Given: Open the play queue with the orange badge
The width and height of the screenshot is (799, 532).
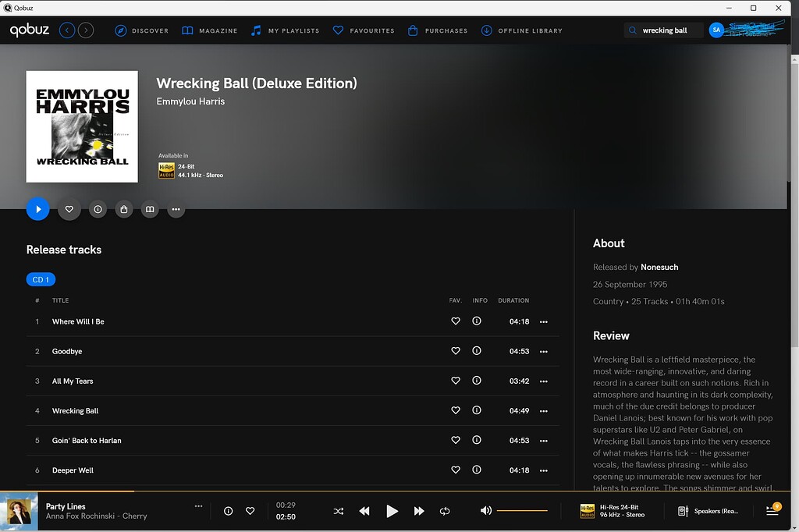Looking at the screenshot, I should pyautogui.click(x=771, y=511).
